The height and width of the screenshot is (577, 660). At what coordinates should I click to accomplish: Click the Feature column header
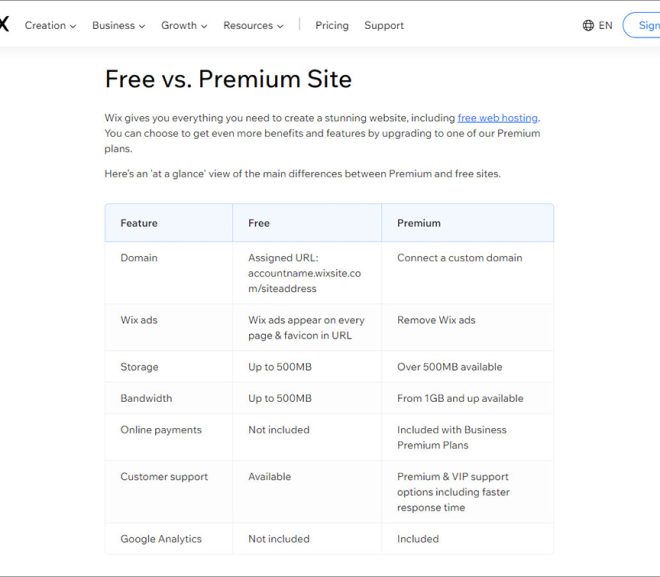click(139, 223)
